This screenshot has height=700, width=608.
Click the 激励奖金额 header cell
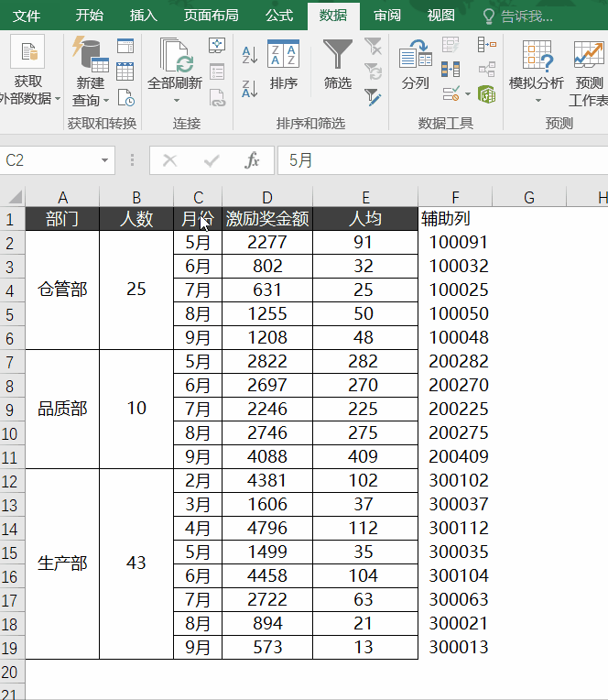pyautogui.click(x=267, y=219)
